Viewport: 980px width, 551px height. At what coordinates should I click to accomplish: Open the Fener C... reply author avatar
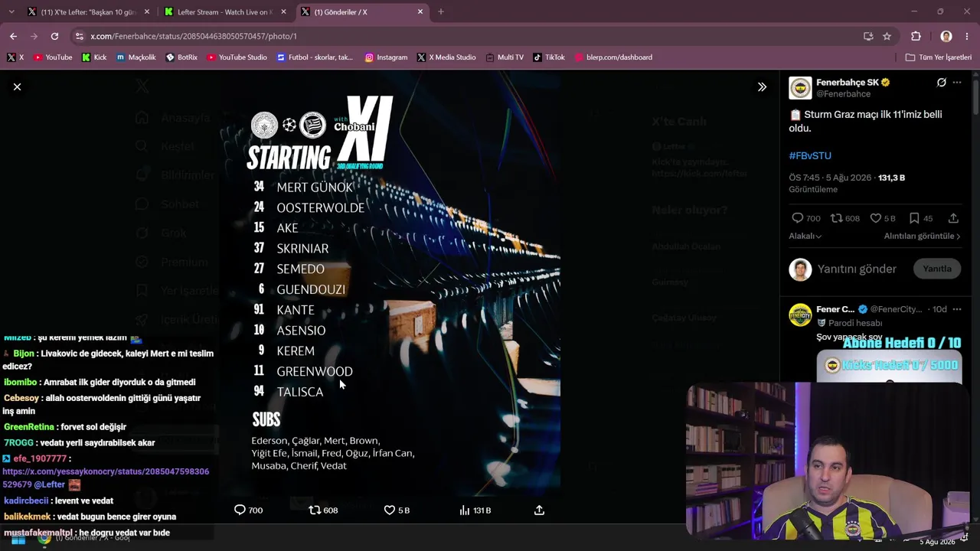pyautogui.click(x=800, y=315)
